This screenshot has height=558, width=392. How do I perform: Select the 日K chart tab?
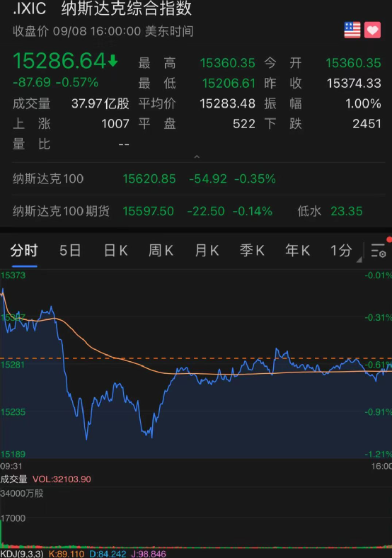116,251
